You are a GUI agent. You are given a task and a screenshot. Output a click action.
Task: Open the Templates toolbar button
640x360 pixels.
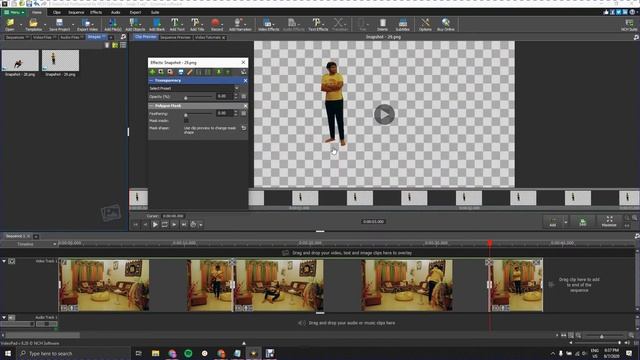coord(33,24)
